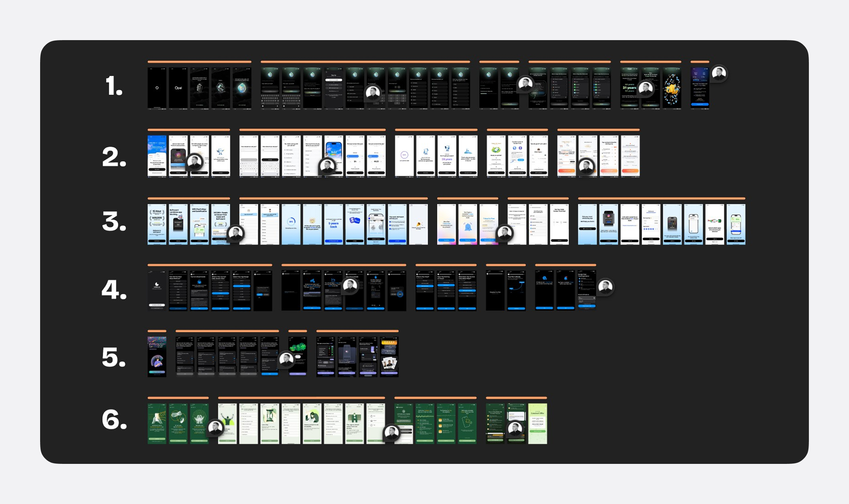Click the avatar bubble beside the '7 days for free' screen
This screenshot has width=849, height=504.
tap(504, 232)
